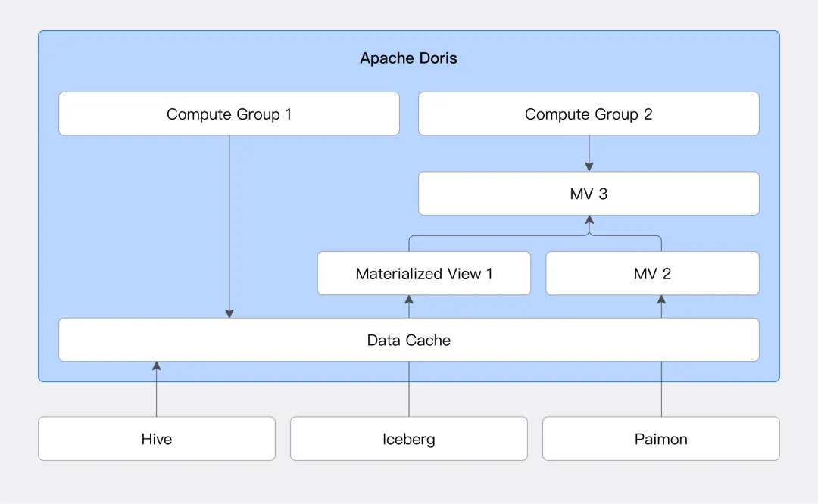
Task: Click the Compute Group 1 box
Action: [x=229, y=114]
